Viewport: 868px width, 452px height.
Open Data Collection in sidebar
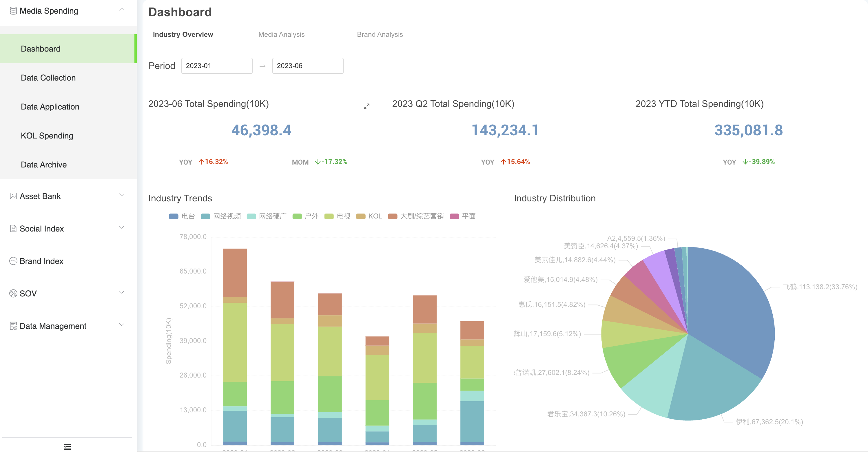68,78
